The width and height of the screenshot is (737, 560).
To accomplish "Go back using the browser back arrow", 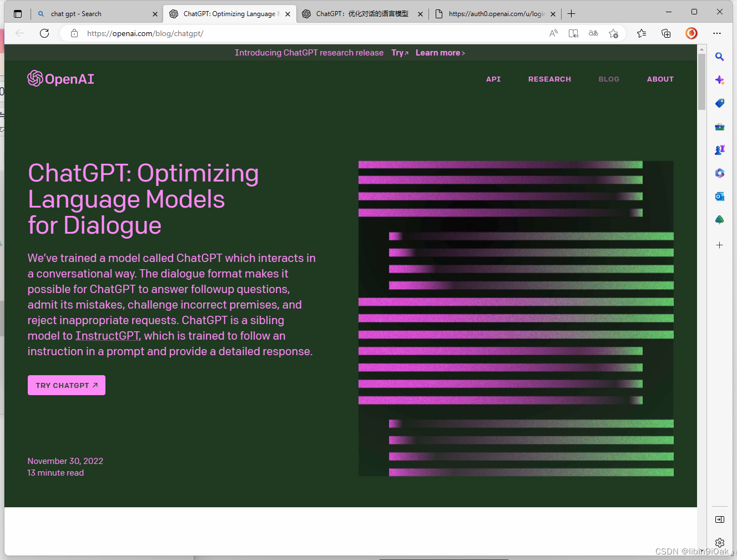I will tap(20, 33).
